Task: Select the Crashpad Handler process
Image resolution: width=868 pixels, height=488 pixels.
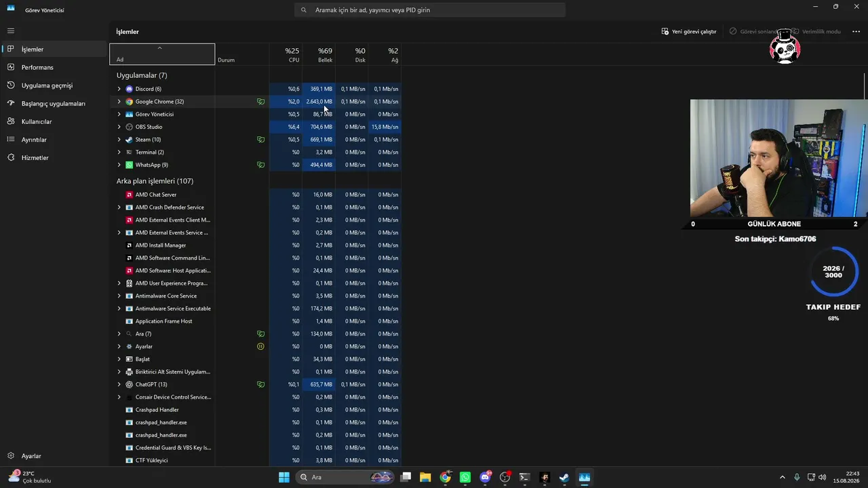Action: tap(256, 410)
